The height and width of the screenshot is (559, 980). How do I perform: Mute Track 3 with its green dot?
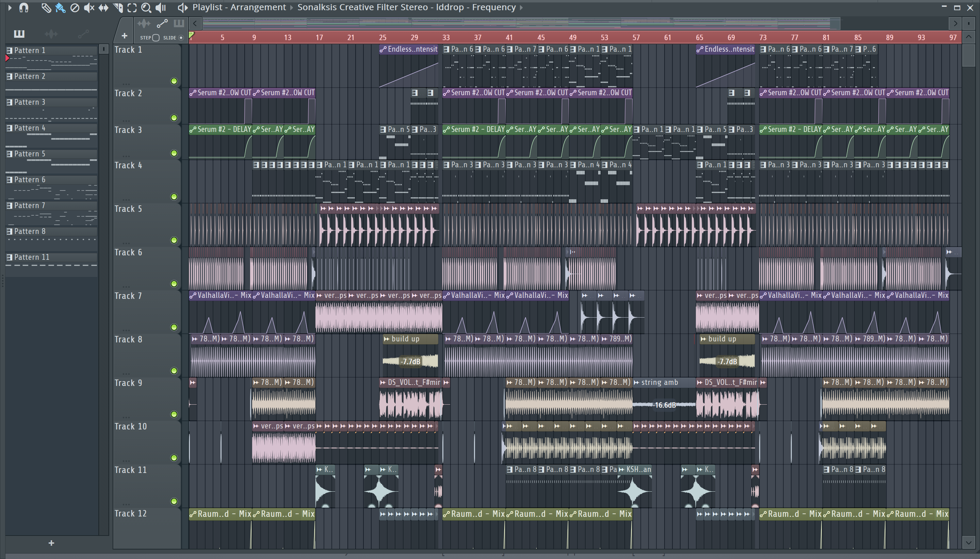(x=174, y=153)
